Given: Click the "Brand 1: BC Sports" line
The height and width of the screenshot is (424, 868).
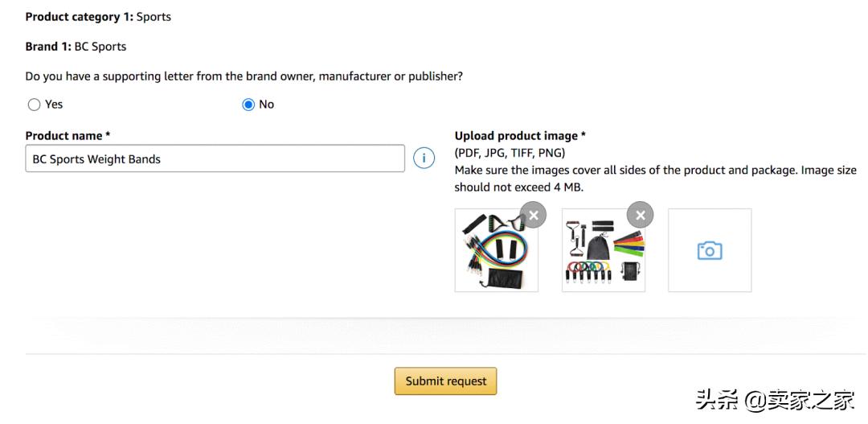Looking at the screenshot, I should [x=76, y=47].
